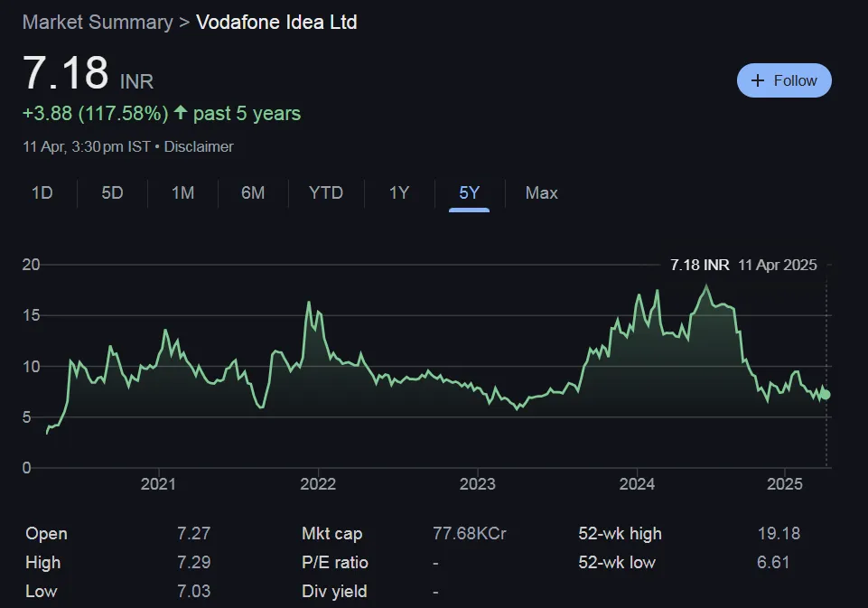Click the High value 7.29
Viewport: 868px width, 608px height.
(194, 562)
